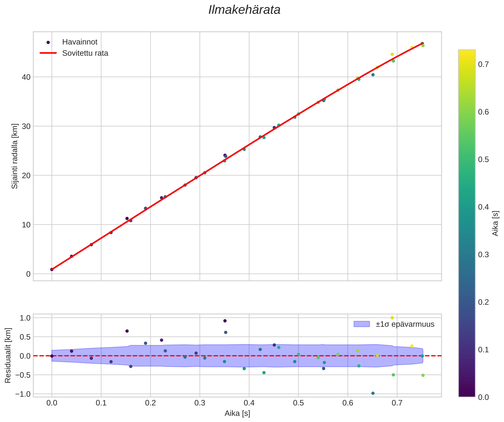Click the Havainnot legend label

tap(80, 42)
